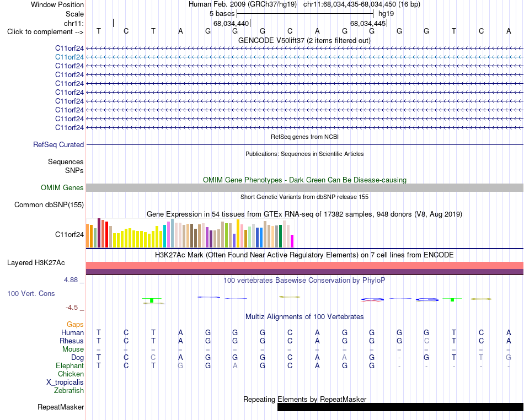
Task: Select the Chicken species row label
Action: pyautogui.click(x=71, y=374)
